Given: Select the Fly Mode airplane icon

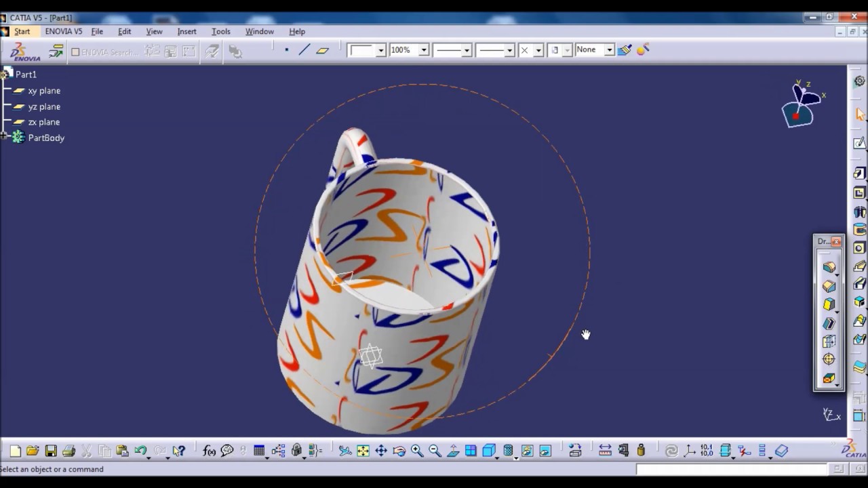Looking at the screenshot, I should pos(345,451).
